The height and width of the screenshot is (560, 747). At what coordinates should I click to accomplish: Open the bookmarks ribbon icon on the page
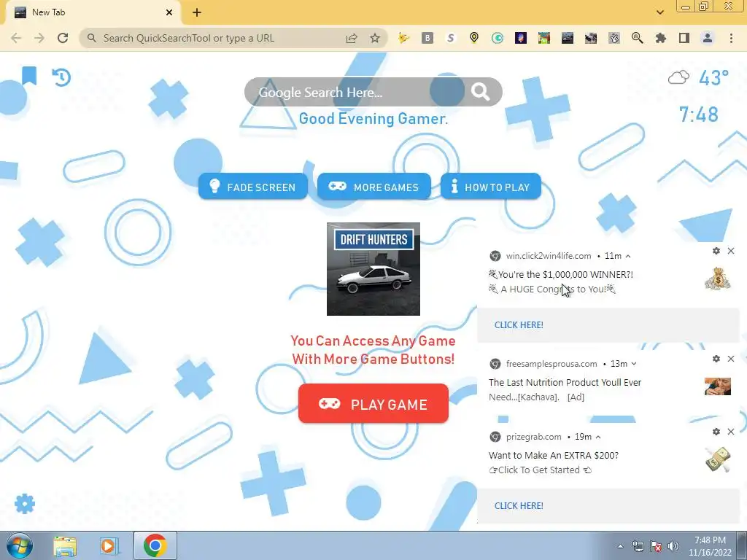click(29, 75)
